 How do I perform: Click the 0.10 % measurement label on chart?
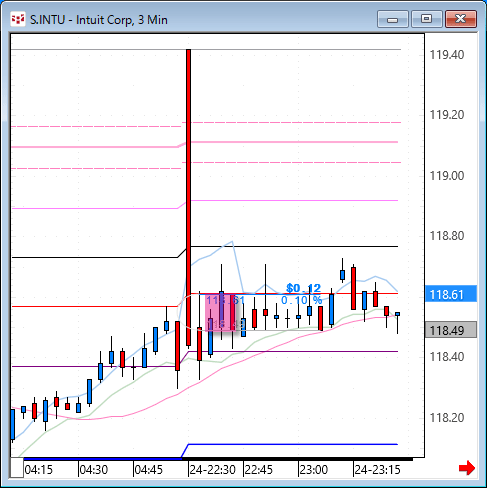pos(301,300)
